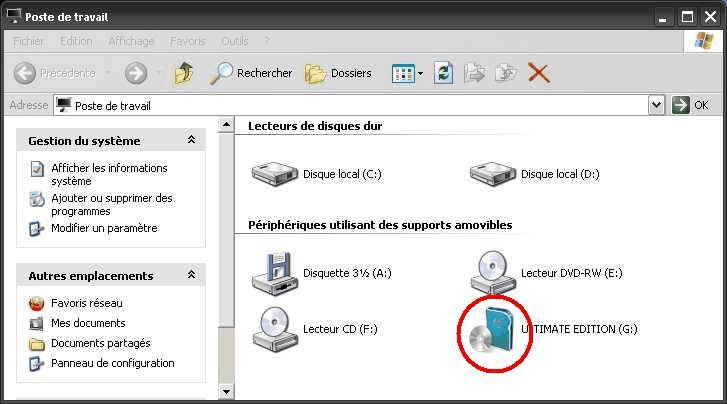Image resolution: width=727 pixels, height=404 pixels.
Task: Click the Mes documents icon
Action: (x=37, y=323)
